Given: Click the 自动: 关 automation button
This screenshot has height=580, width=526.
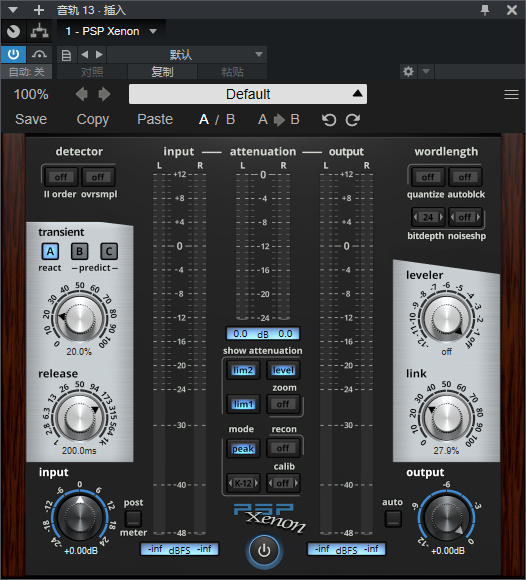Looking at the screenshot, I should 27,71.
